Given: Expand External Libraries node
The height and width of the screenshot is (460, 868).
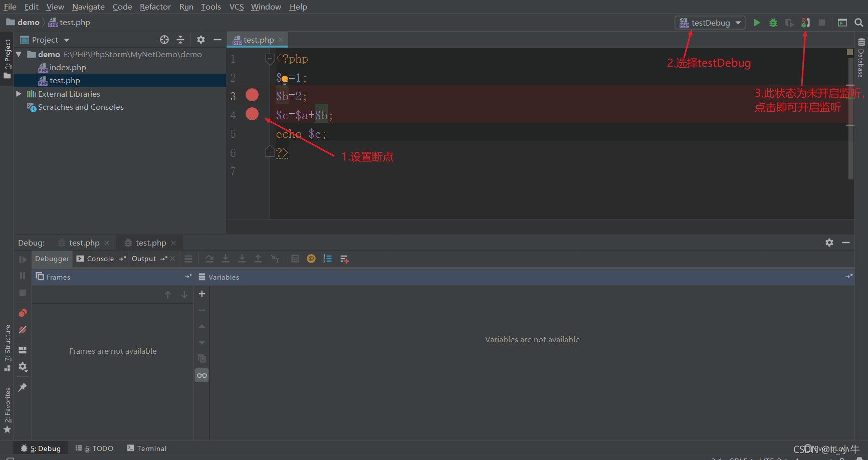Looking at the screenshot, I should pyautogui.click(x=19, y=94).
